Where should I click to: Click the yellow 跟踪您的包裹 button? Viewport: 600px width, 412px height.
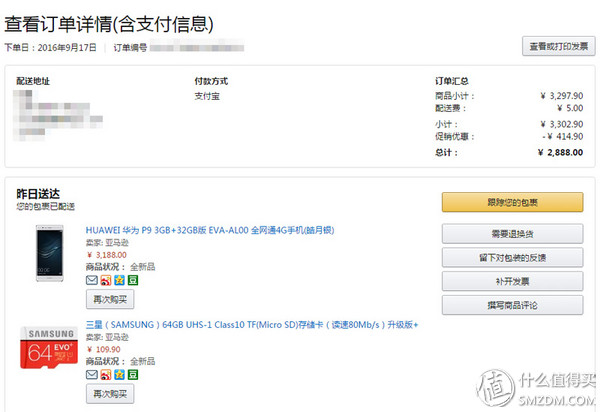click(512, 202)
